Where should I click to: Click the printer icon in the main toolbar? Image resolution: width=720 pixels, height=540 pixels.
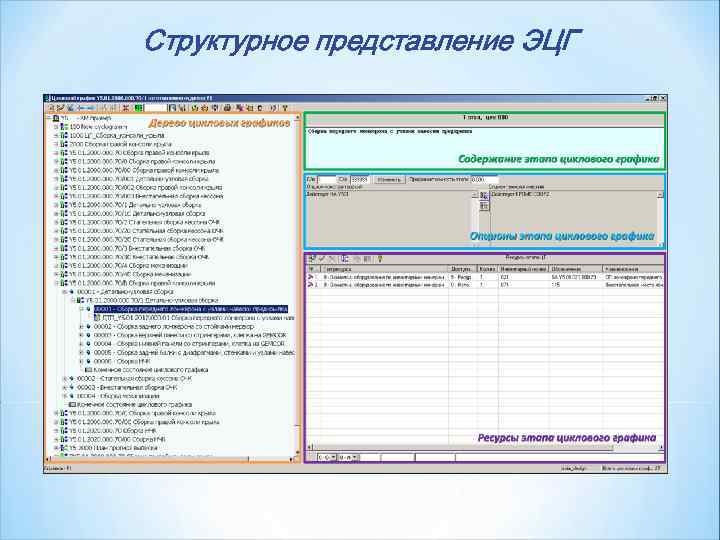(x=227, y=108)
